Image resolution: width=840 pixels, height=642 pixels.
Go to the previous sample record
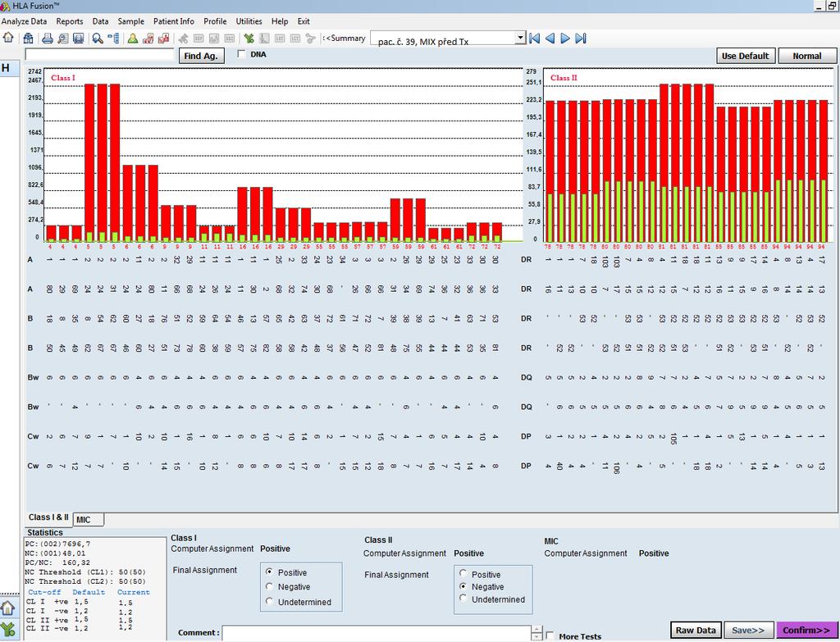click(550, 38)
